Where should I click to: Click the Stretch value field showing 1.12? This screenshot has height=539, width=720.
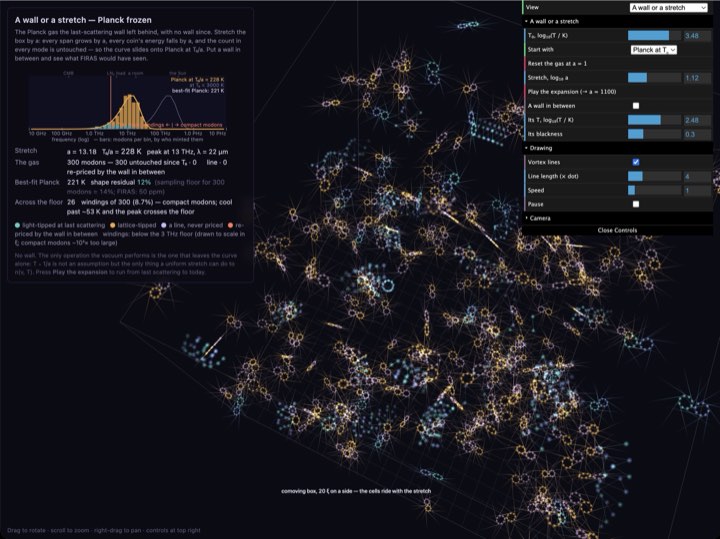697,78
